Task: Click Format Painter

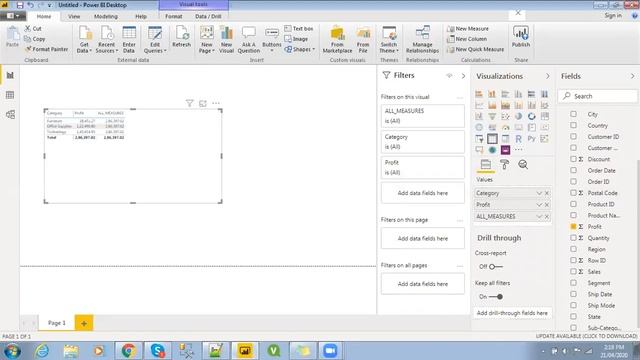Action: [x=46, y=49]
